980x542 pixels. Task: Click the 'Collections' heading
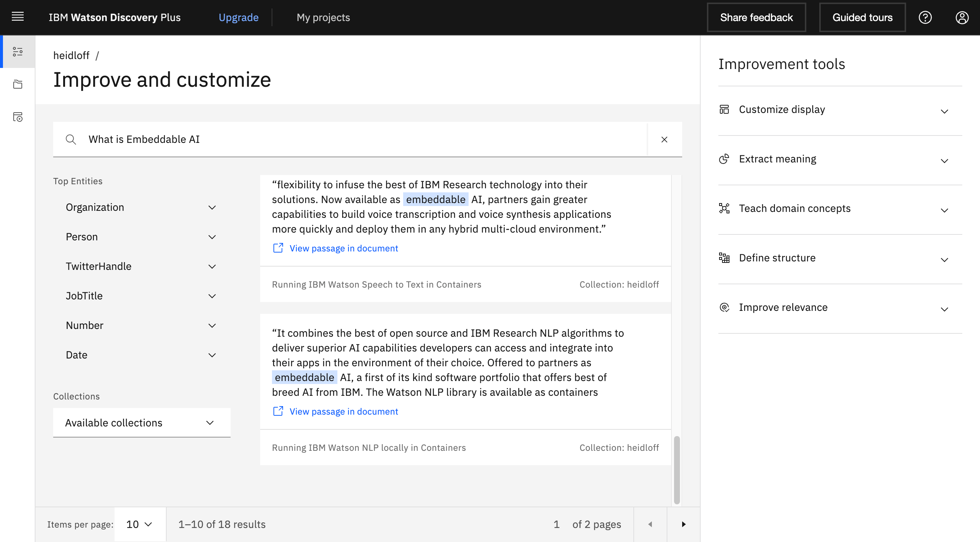(x=76, y=396)
